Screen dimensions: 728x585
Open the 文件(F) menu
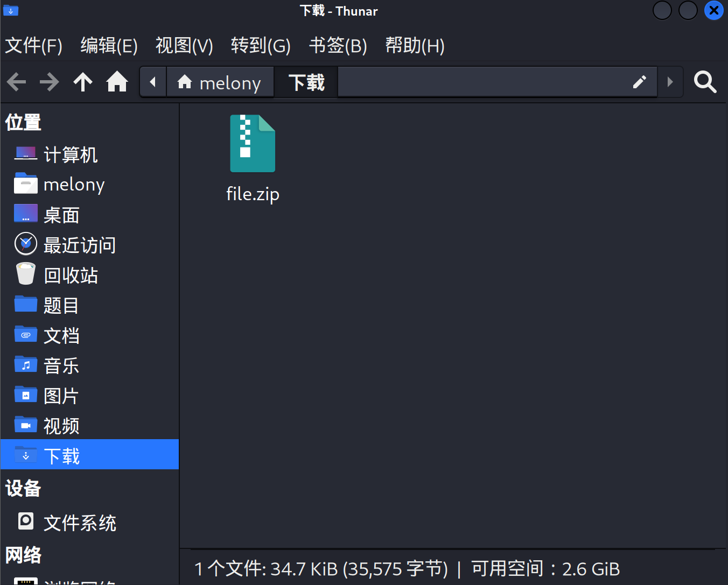34,46
